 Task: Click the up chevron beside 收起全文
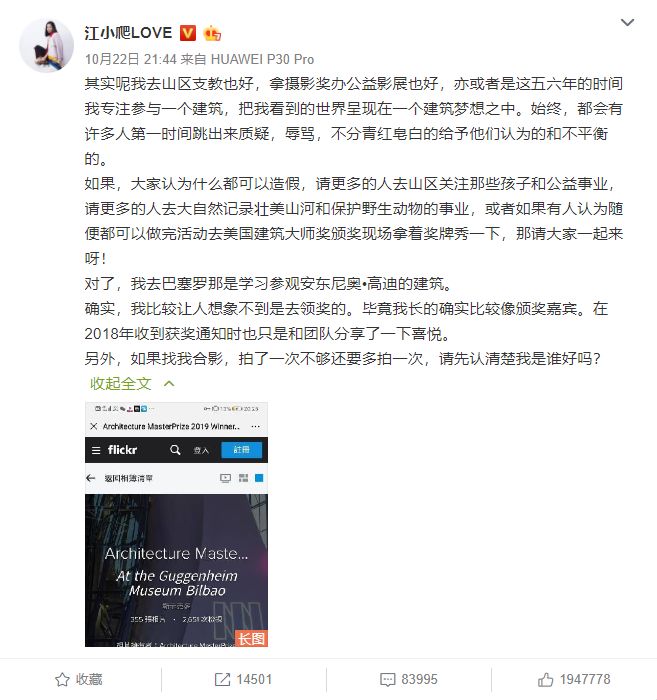[169, 383]
